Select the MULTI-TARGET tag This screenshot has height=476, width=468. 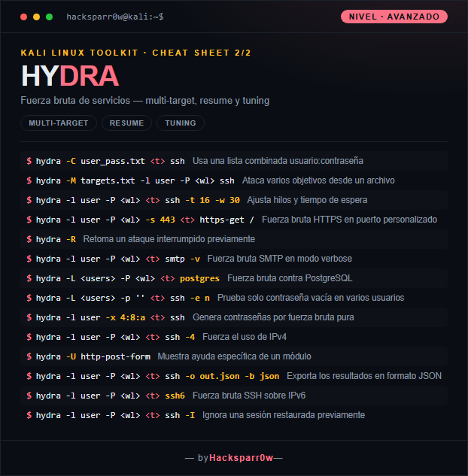59,123
